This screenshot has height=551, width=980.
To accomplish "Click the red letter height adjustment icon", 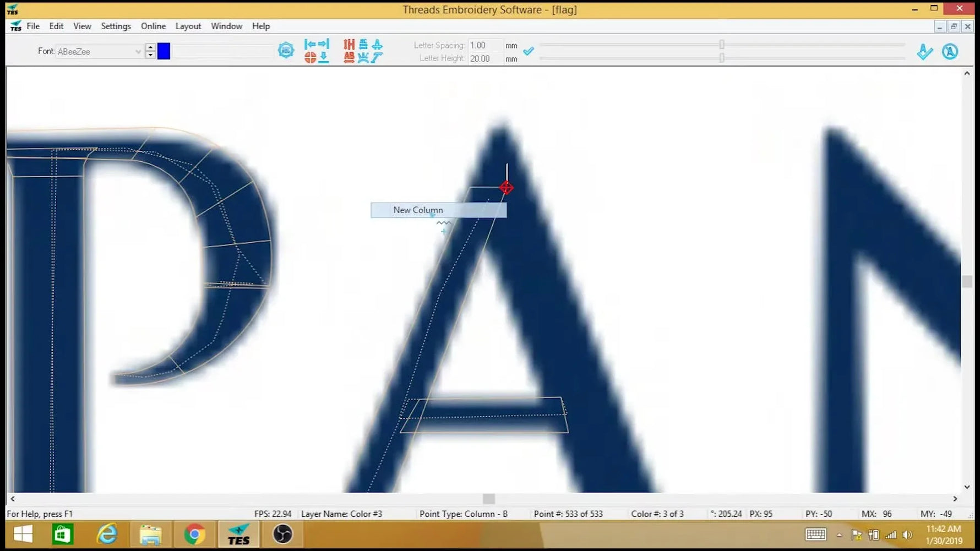I will point(349,44).
